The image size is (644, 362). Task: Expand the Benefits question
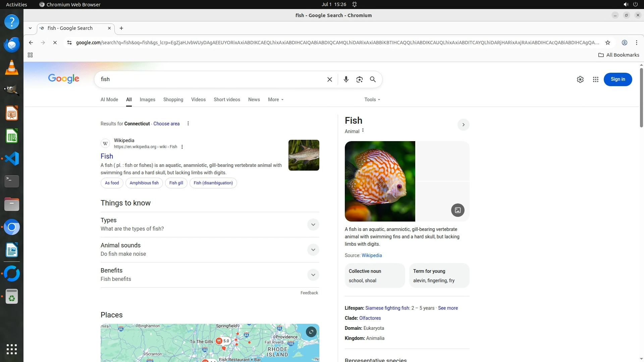[313, 275]
